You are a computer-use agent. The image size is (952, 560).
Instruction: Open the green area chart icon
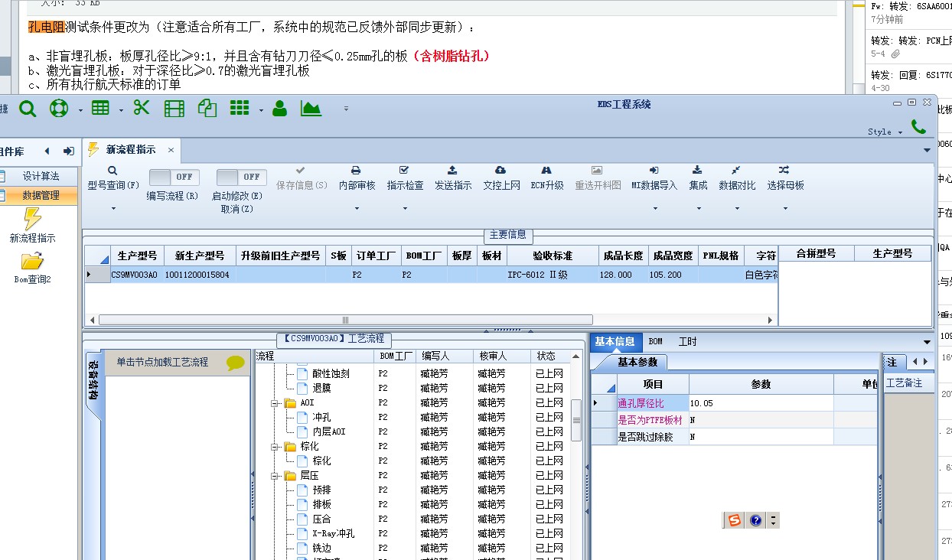click(x=311, y=108)
